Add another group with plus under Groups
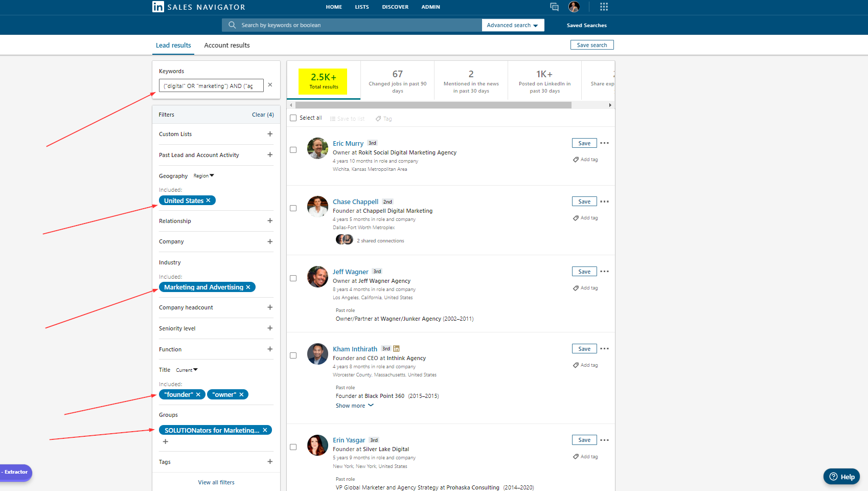Viewport: 868px width, 491px height. click(x=165, y=442)
